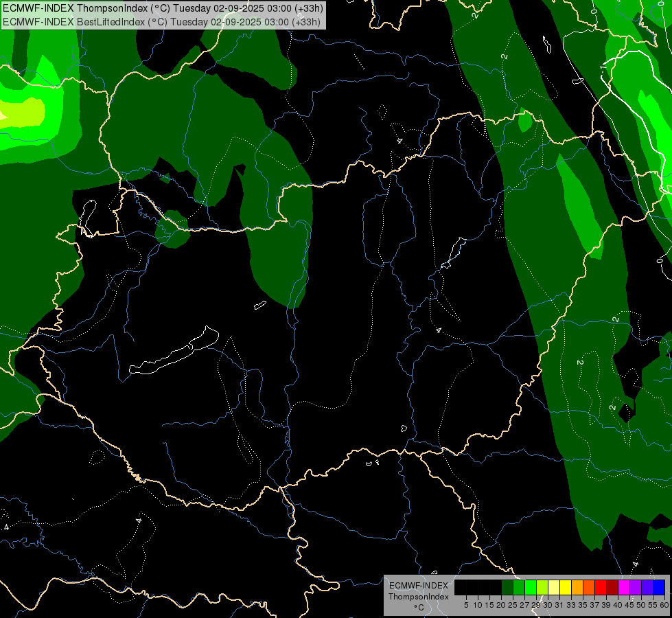This screenshot has width=672, height=618.
Task: Click the ThompsonIndex title line at top
Action: click(x=163, y=8)
